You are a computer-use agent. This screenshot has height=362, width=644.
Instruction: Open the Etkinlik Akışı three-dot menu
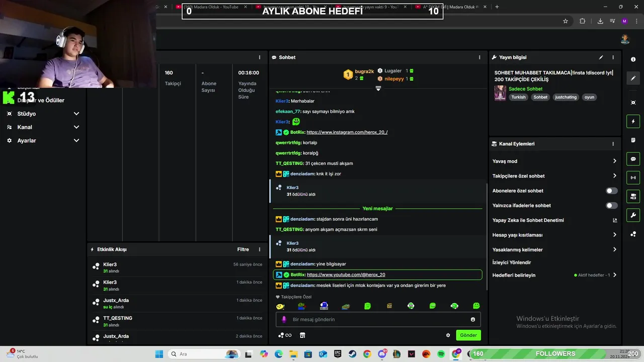[x=260, y=249]
